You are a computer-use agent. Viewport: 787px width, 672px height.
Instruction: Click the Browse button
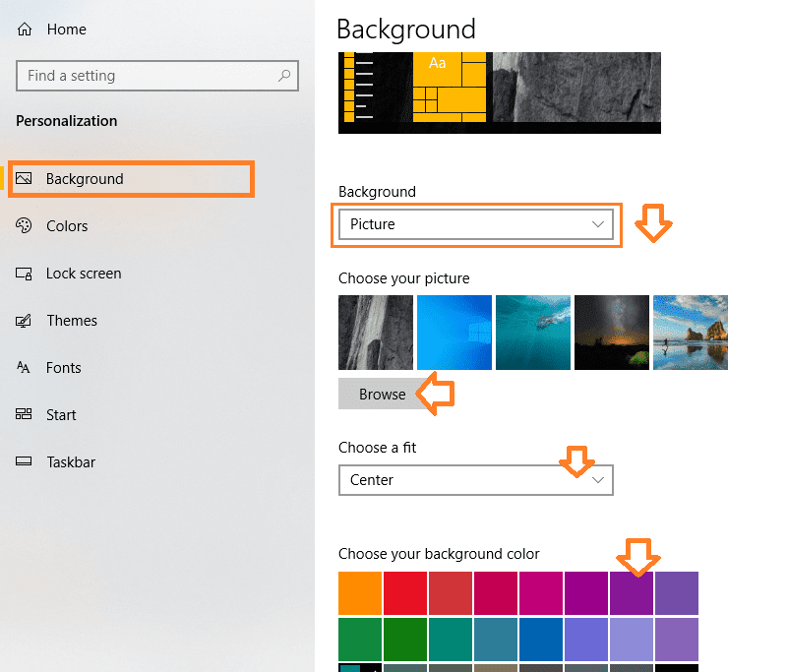pos(383,394)
